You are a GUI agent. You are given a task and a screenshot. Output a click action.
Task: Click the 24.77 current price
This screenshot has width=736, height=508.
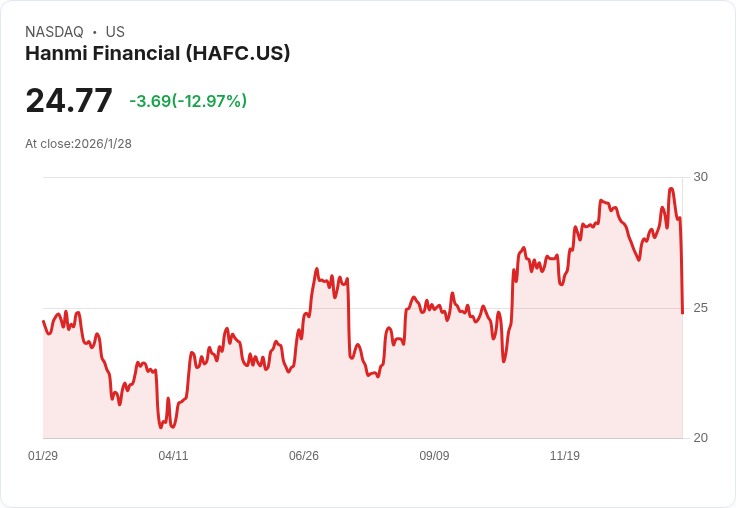69,101
